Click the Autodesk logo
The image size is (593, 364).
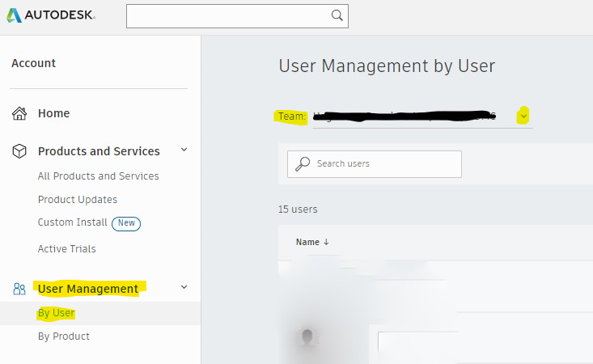click(51, 15)
